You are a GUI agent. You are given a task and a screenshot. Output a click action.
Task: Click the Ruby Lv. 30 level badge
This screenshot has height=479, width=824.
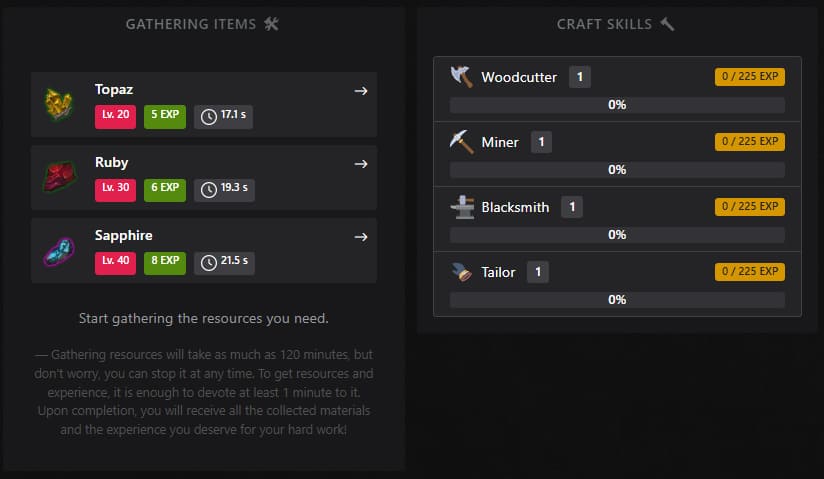(116, 190)
